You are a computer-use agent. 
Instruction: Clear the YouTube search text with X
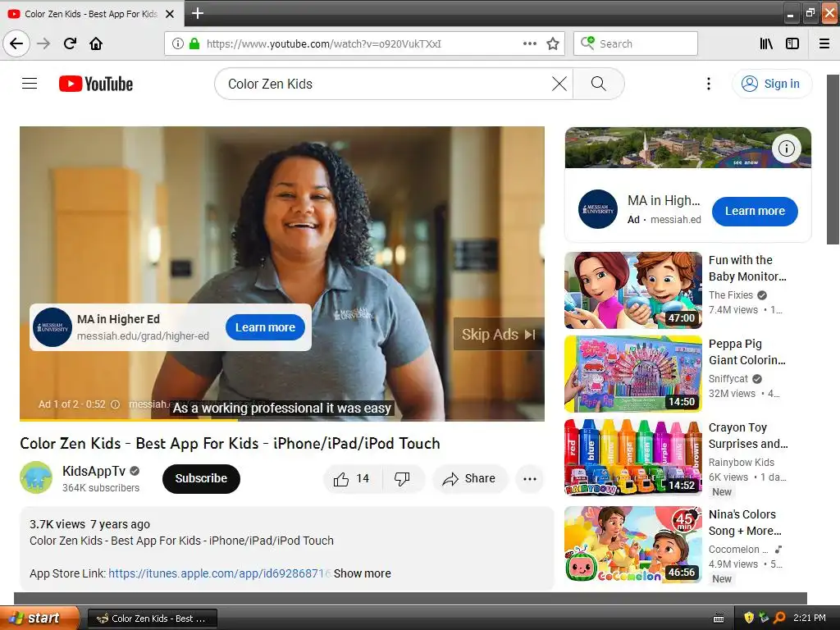(559, 84)
